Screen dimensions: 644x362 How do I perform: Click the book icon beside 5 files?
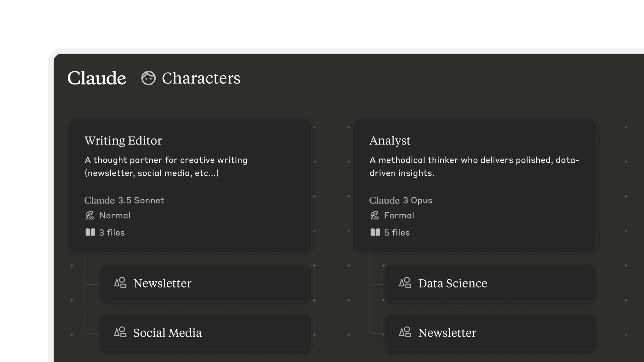coord(375,232)
